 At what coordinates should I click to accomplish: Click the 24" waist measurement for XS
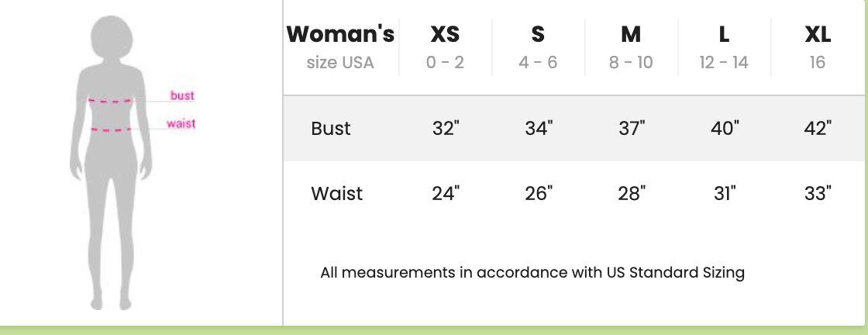(x=446, y=194)
